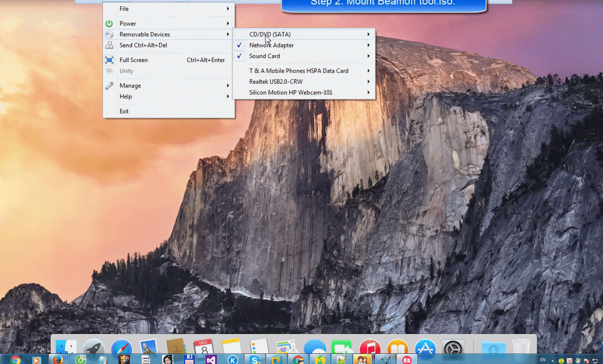Click the EN language indicator in taskbar
The width and height of the screenshot is (603, 364).
point(543,360)
